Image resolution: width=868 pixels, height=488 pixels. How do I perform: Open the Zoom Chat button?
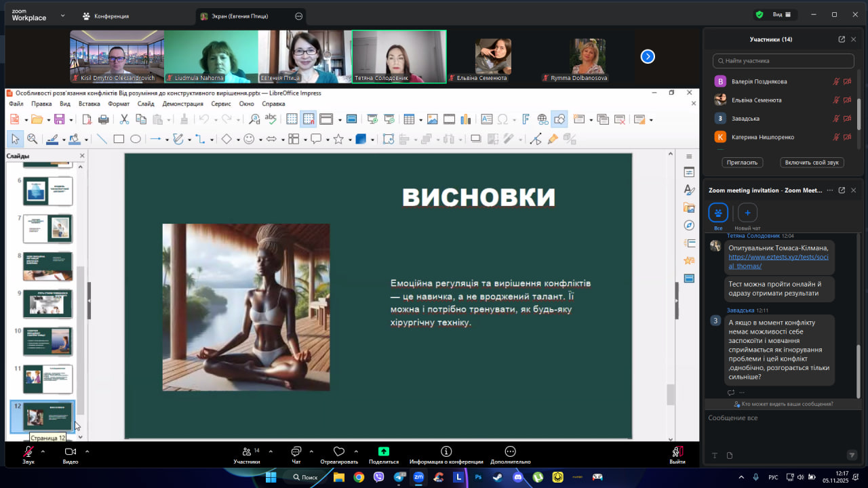tap(296, 452)
